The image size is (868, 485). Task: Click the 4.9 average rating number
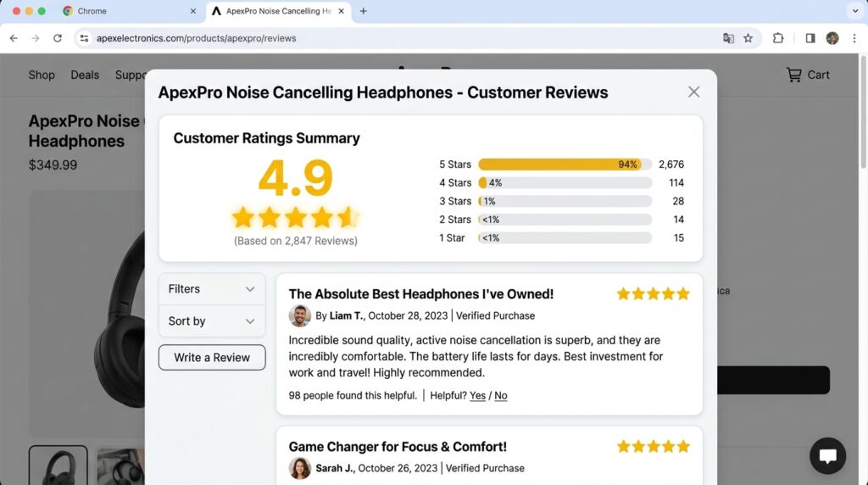[296, 178]
